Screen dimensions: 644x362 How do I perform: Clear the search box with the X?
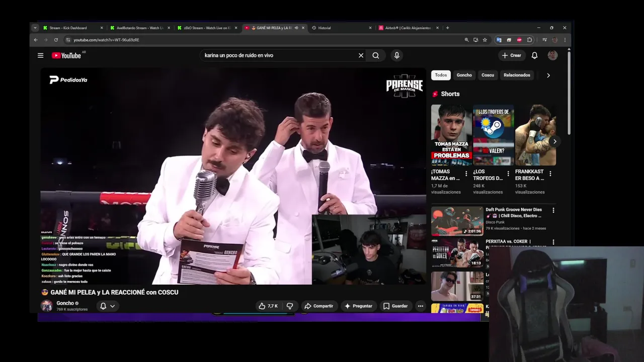(361, 55)
